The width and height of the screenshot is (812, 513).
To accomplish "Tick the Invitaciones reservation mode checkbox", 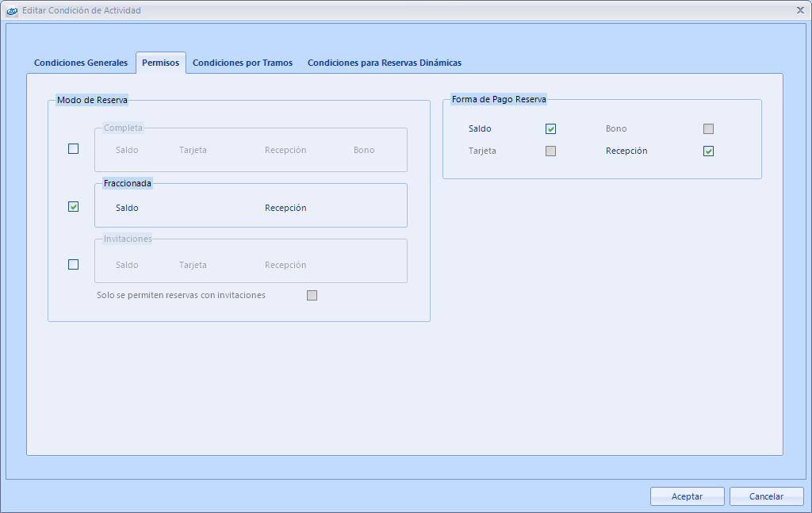I will click(74, 265).
